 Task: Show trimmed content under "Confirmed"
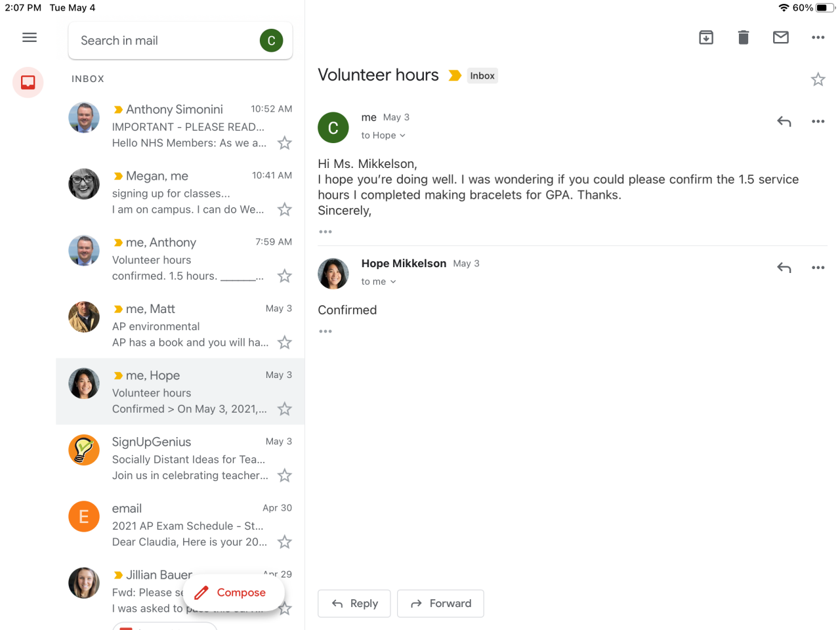point(325,331)
